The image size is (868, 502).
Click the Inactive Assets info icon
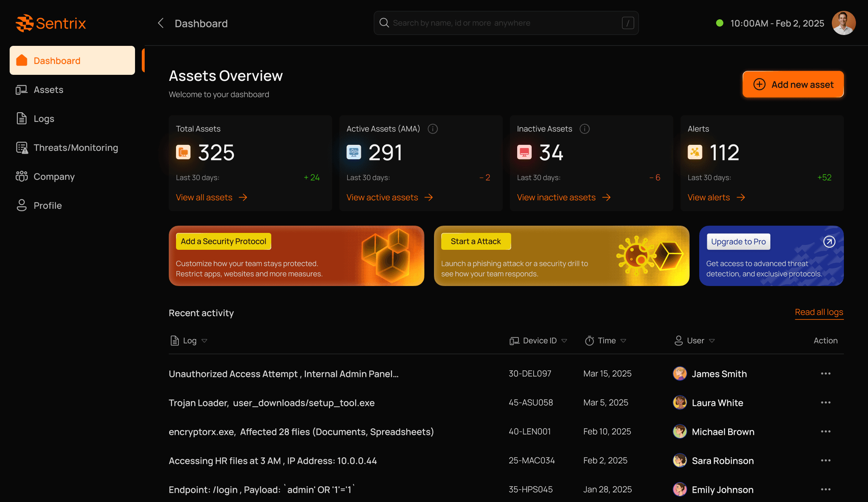[585, 129]
